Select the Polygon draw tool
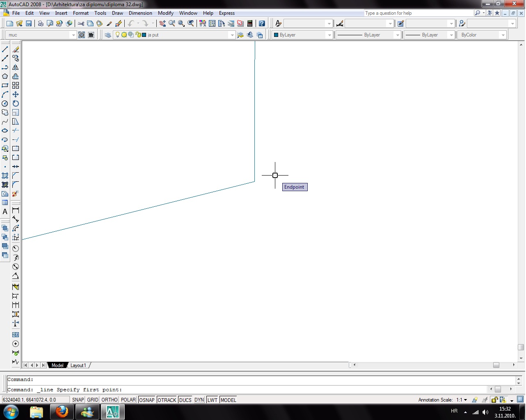The height and width of the screenshot is (420, 526). click(5, 76)
